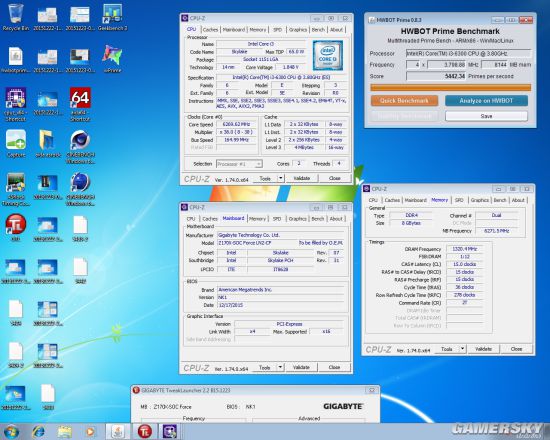Launch the wPrime desktop shortcut

(112, 59)
